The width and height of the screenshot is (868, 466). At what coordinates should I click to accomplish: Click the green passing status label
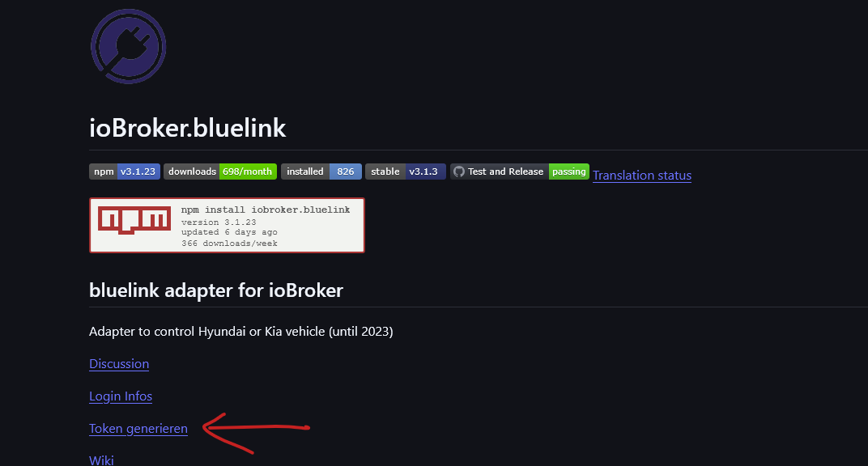(569, 172)
